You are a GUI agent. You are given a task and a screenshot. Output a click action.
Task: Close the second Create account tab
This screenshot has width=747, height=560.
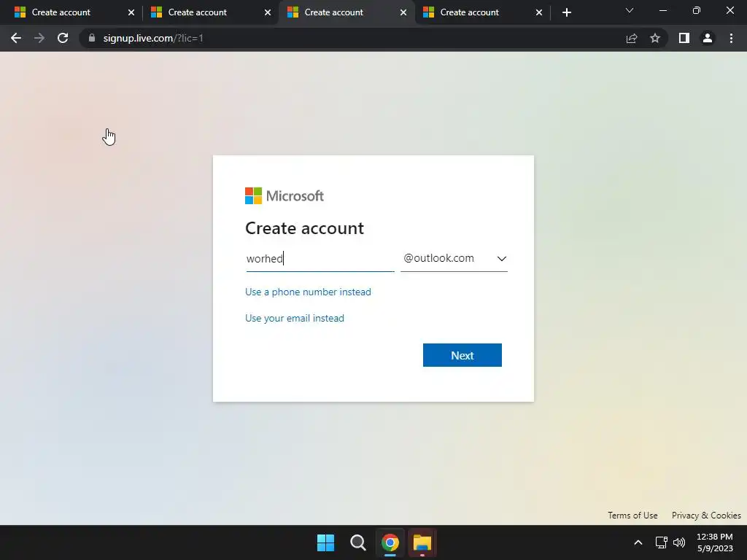(x=267, y=12)
